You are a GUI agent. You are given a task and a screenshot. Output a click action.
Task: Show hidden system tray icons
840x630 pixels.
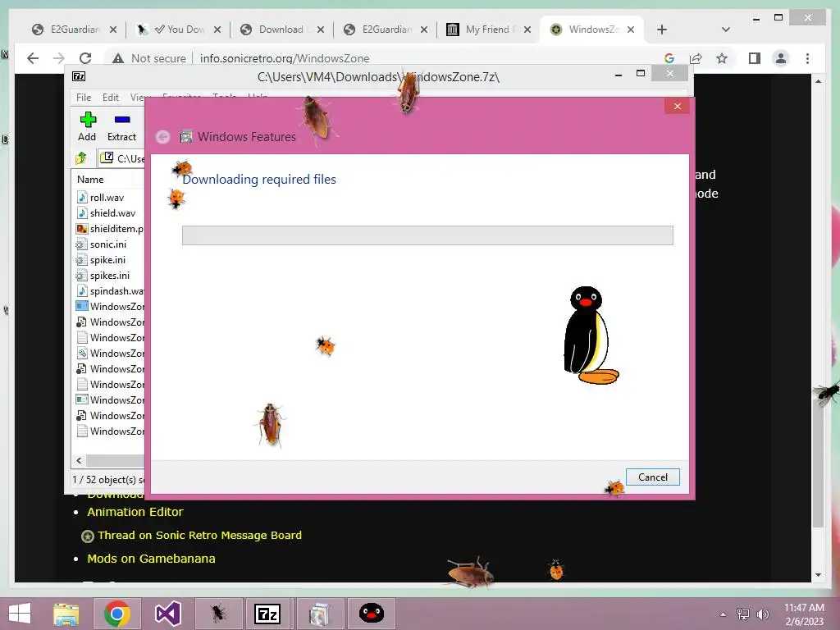(723, 614)
